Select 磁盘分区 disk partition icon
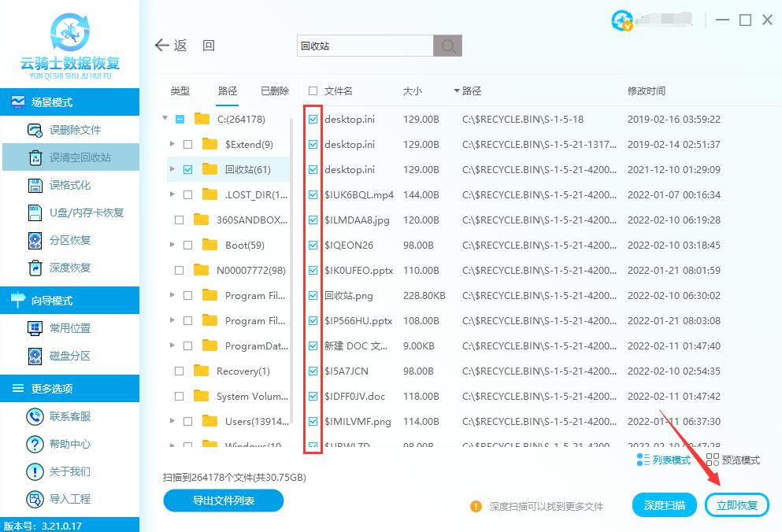This screenshot has width=782, height=532. coord(35,356)
